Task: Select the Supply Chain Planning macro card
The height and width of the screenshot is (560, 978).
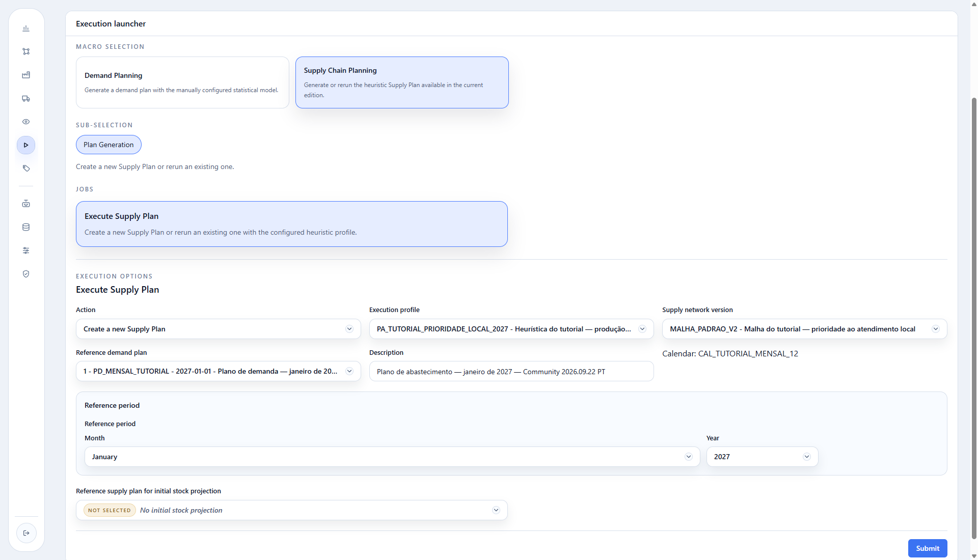Action: click(402, 82)
